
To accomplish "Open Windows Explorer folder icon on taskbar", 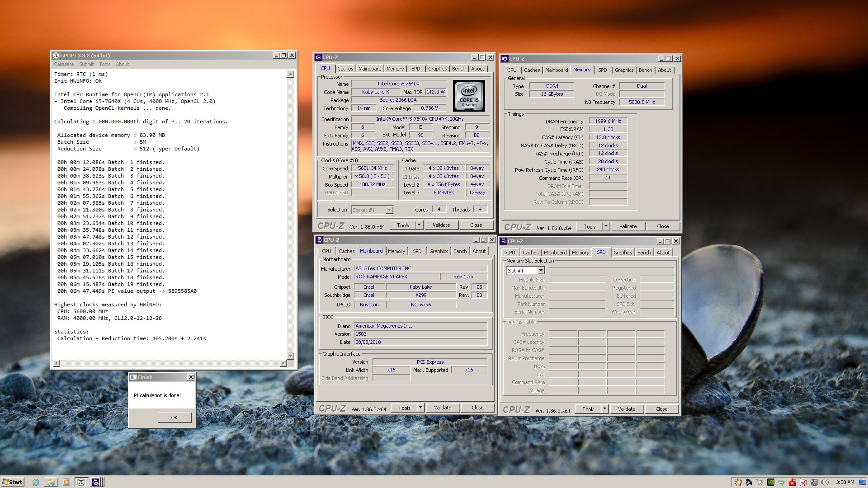I will pos(51,482).
